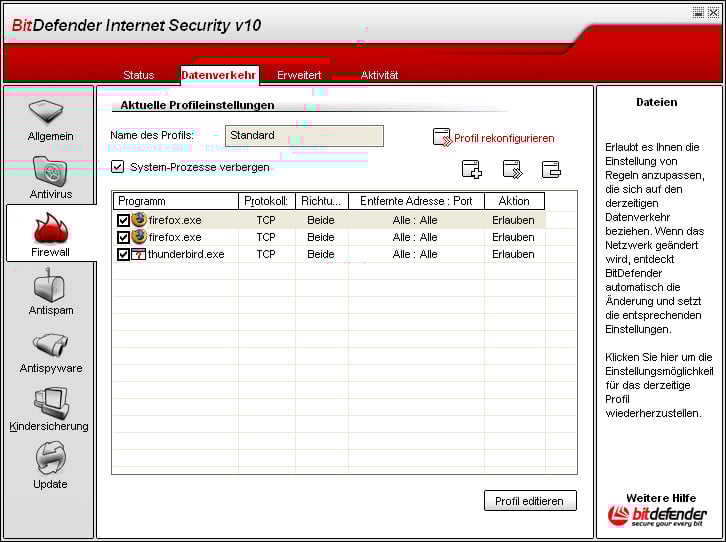Viewport: 726px width, 542px height.
Task: Close the BitDefender window
Action: pyautogui.click(x=713, y=12)
